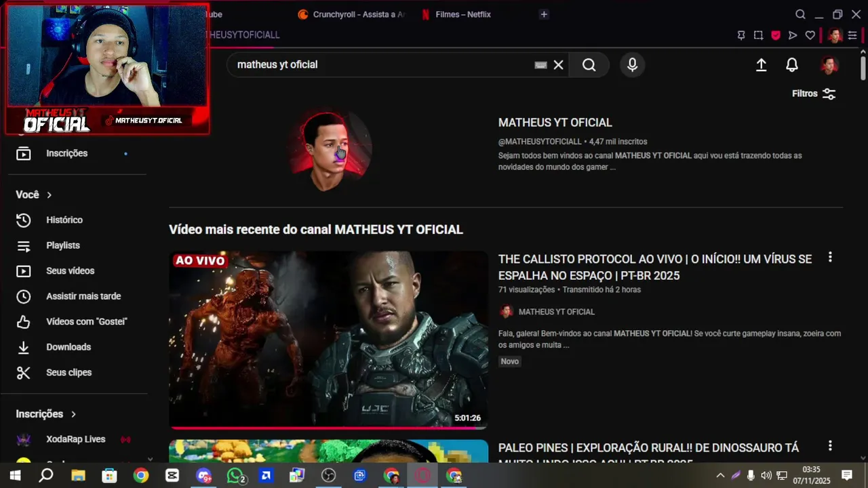Open Windows notification center
Viewport: 868px width, 488px height.
pos(847,476)
